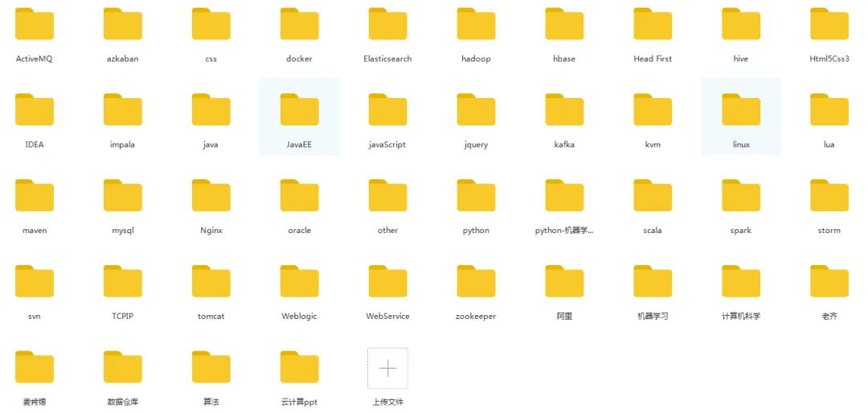Select the azkaban folder icon
The height and width of the screenshot is (413, 868).
[x=123, y=24]
